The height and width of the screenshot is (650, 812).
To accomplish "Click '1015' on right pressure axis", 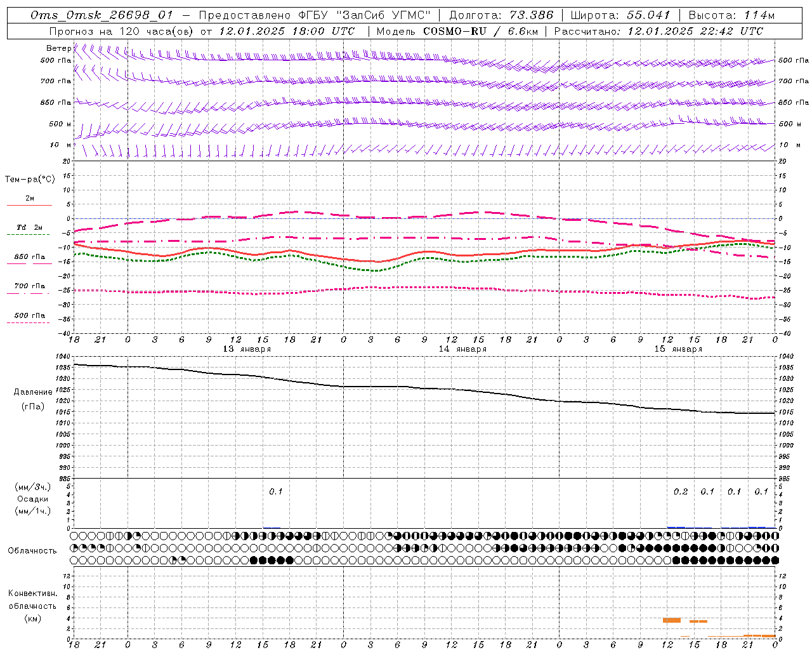I will pyautogui.click(x=786, y=413).
